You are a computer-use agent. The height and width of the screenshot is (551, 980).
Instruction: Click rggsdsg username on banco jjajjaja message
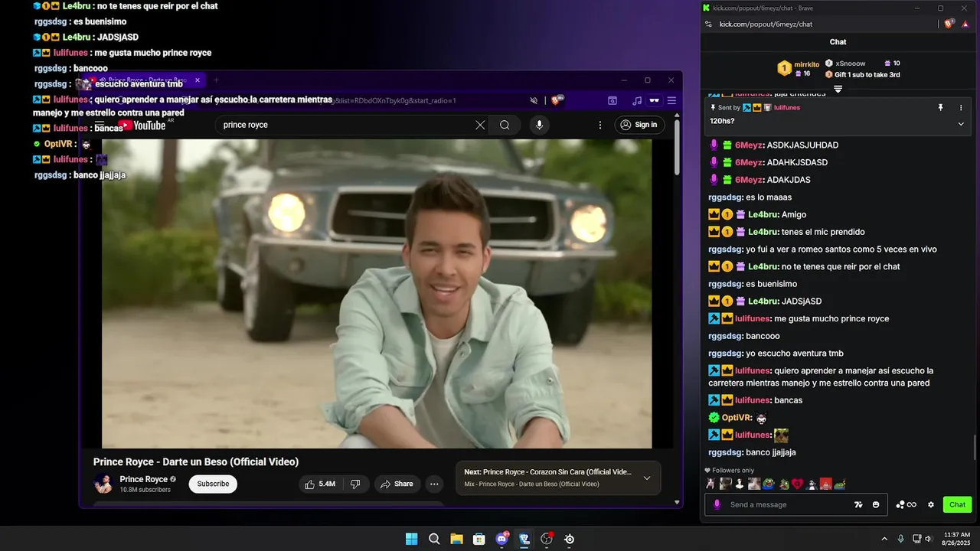(725, 453)
